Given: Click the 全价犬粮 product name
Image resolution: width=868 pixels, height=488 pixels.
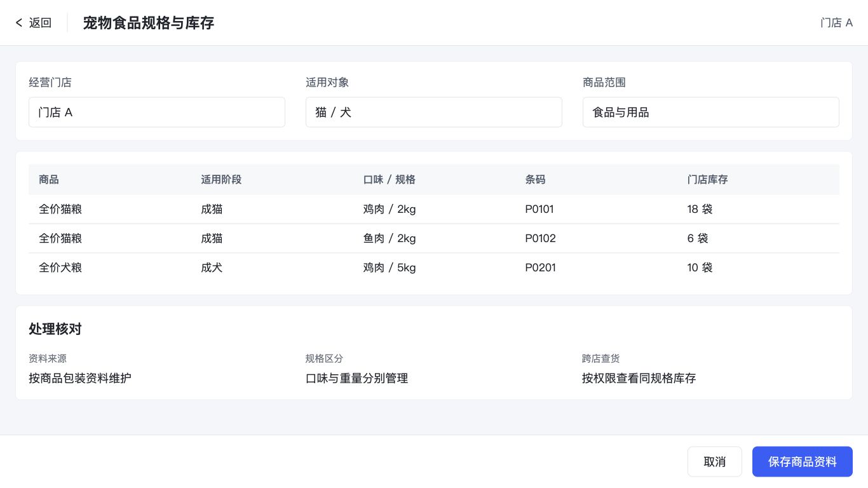Looking at the screenshot, I should coord(60,268).
